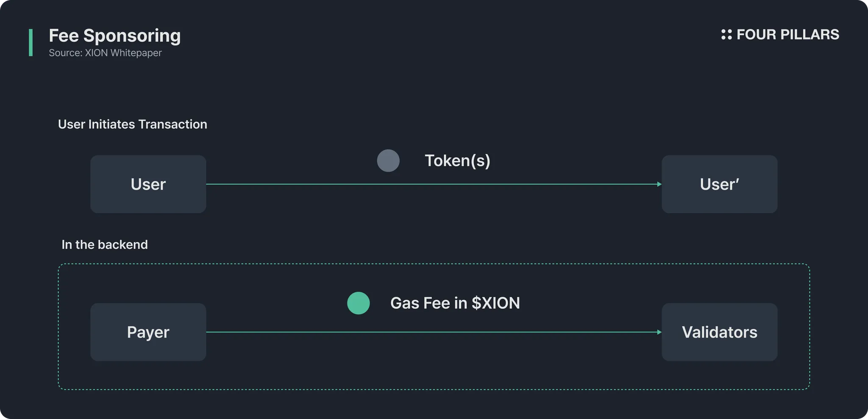Click the arrow line from User to User'
This screenshot has height=419, width=868.
pos(432,184)
